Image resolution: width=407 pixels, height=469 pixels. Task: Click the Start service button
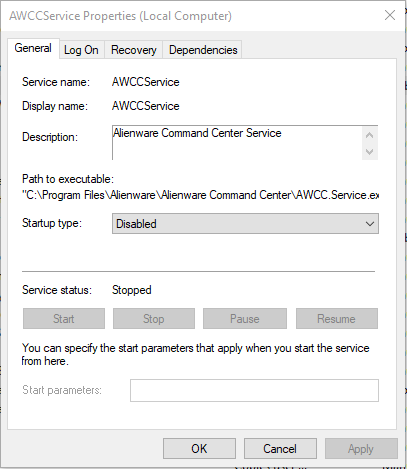point(64,319)
